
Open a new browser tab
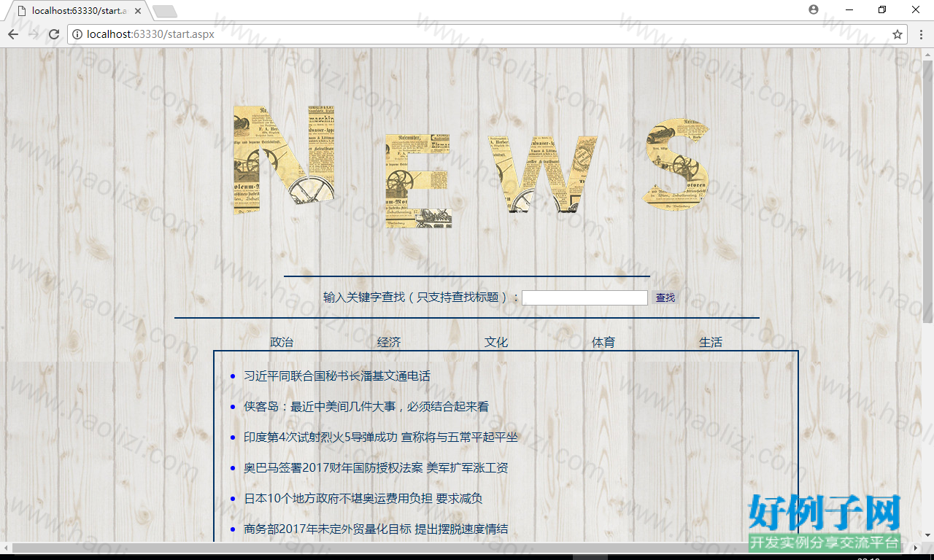tap(165, 11)
